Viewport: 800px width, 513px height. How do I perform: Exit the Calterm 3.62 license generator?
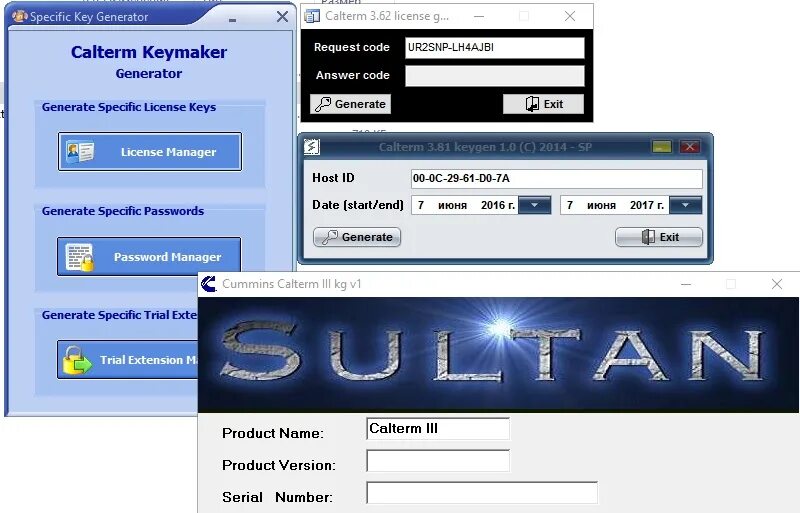(x=543, y=104)
